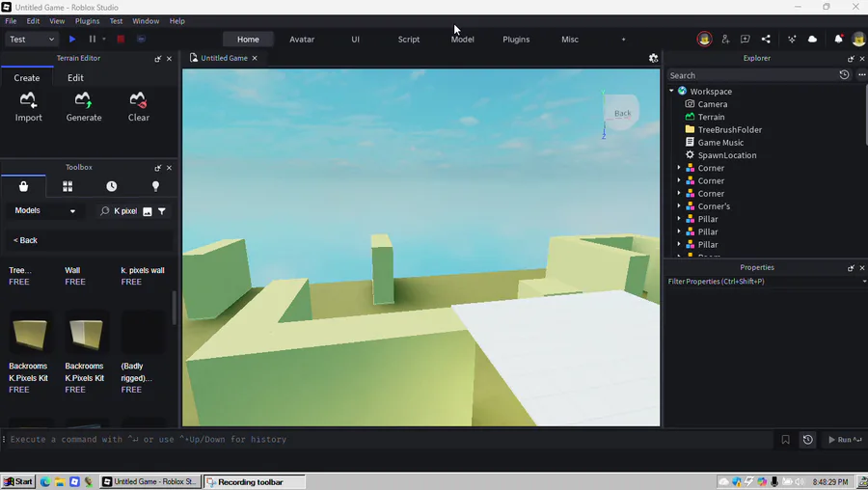Stop the test with red square
This screenshot has height=490, width=868.
point(121,40)
